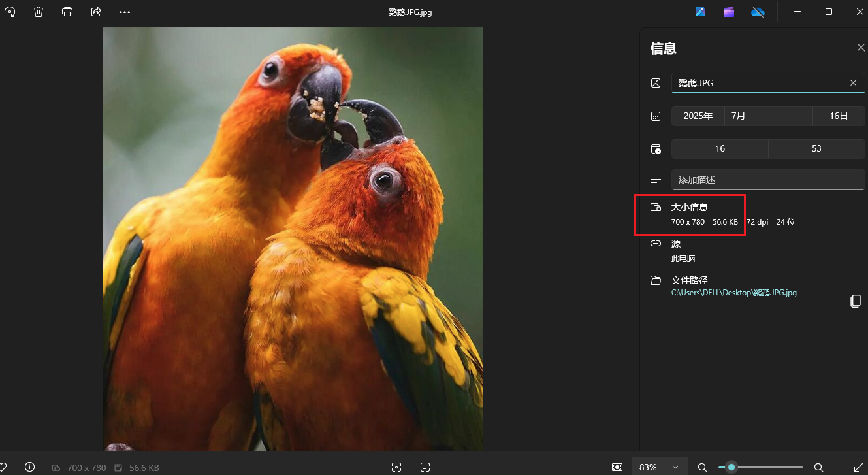Delete the photo with the trash icon
The width and height of the screenshot is (868, 475).
(39, 12)
